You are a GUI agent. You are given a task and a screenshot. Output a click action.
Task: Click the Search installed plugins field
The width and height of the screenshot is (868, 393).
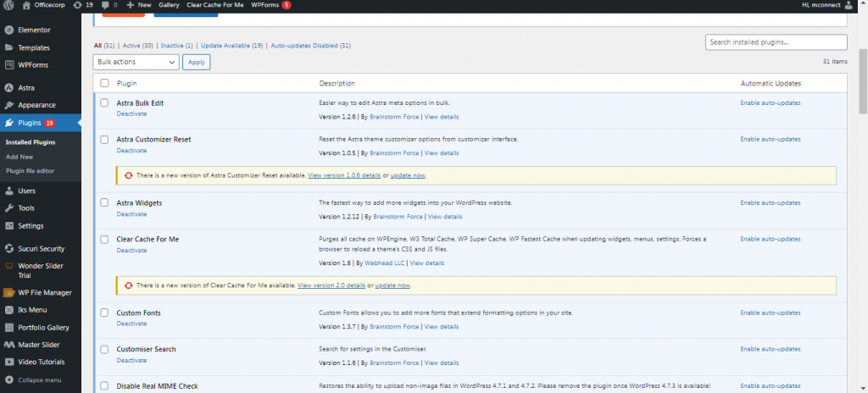tap(776, 42)
